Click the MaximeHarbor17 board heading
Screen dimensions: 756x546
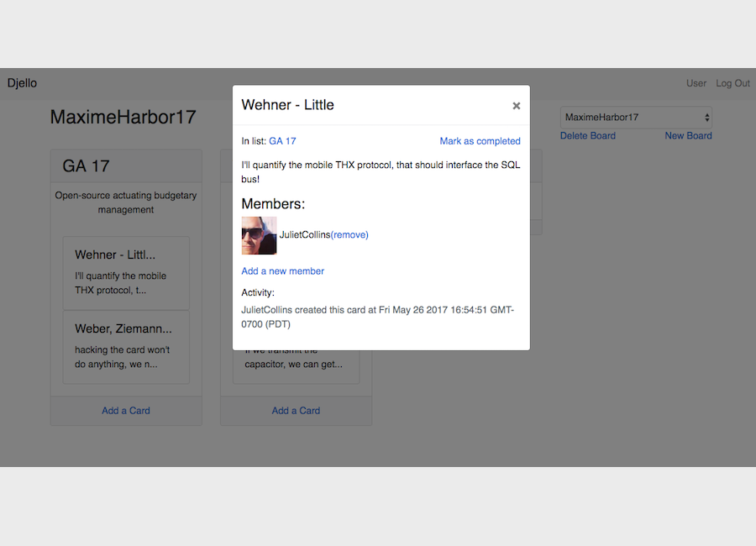click(123, 118)
